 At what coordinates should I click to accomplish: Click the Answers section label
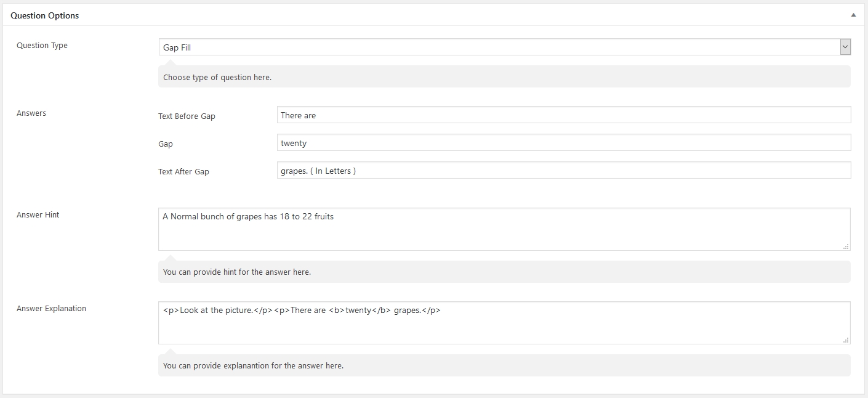31,113
